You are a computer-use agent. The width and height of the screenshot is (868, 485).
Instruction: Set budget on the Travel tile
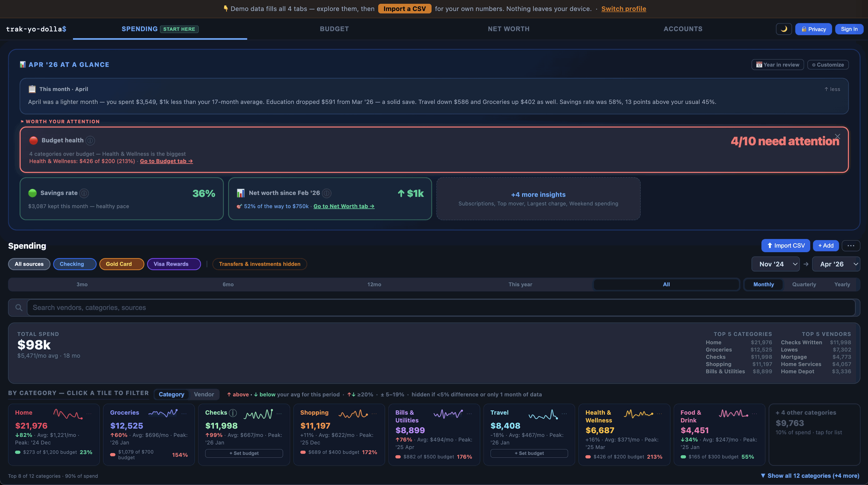coord(529,453)
